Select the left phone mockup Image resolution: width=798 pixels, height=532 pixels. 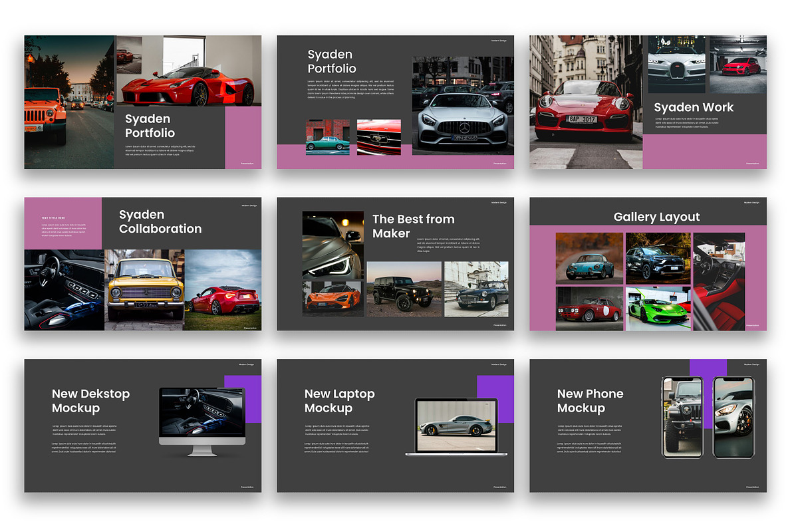coord(682,416)
